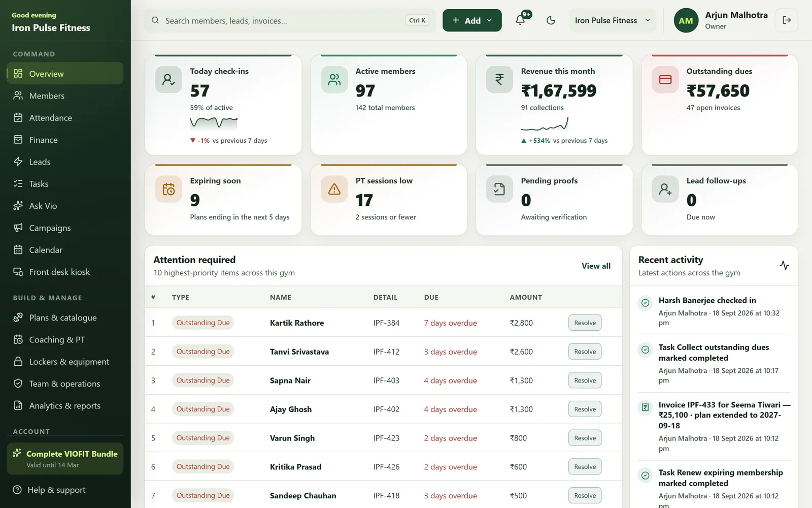Click View all in Attention required
This screenshot has width=812, height=508.
596,266
